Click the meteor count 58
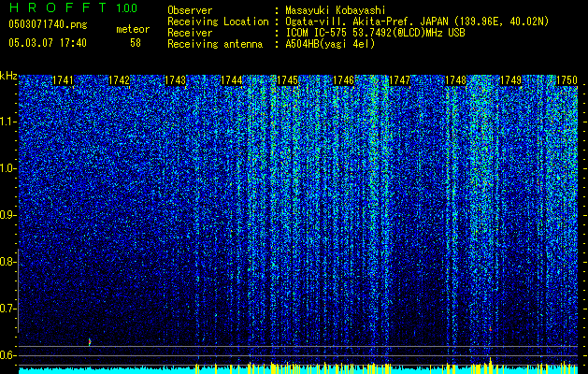 click(136, 43)
